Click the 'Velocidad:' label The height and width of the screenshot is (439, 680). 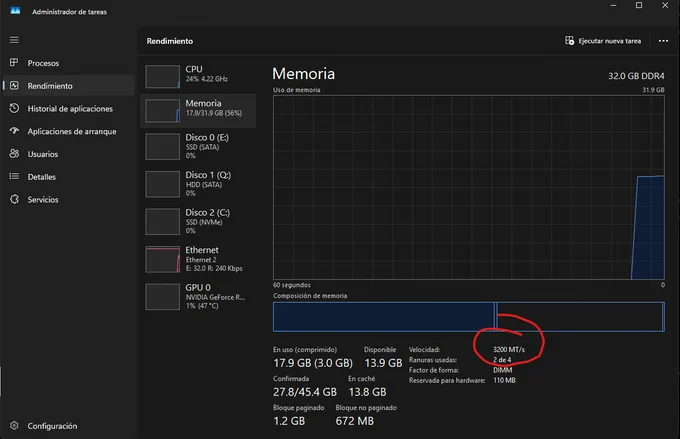(424, 349)
